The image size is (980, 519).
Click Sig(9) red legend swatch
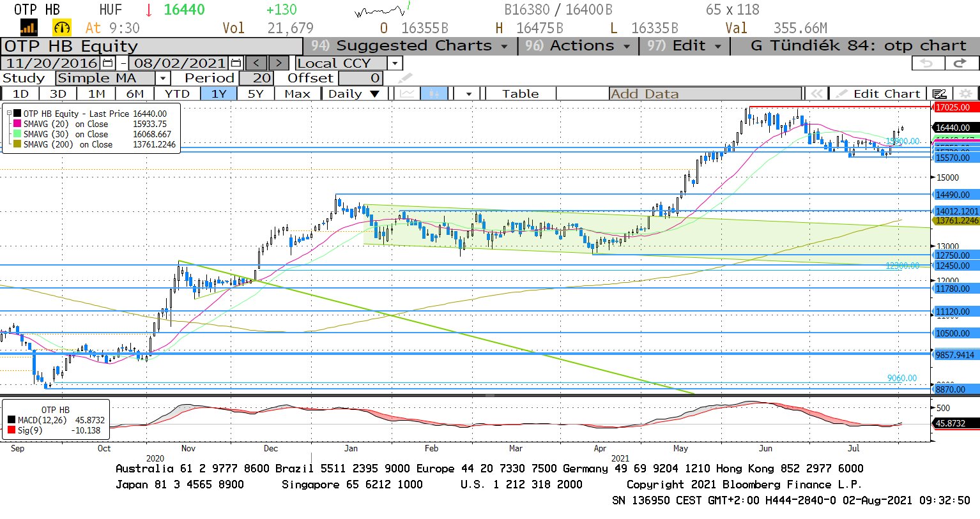(x=11, y=430)
